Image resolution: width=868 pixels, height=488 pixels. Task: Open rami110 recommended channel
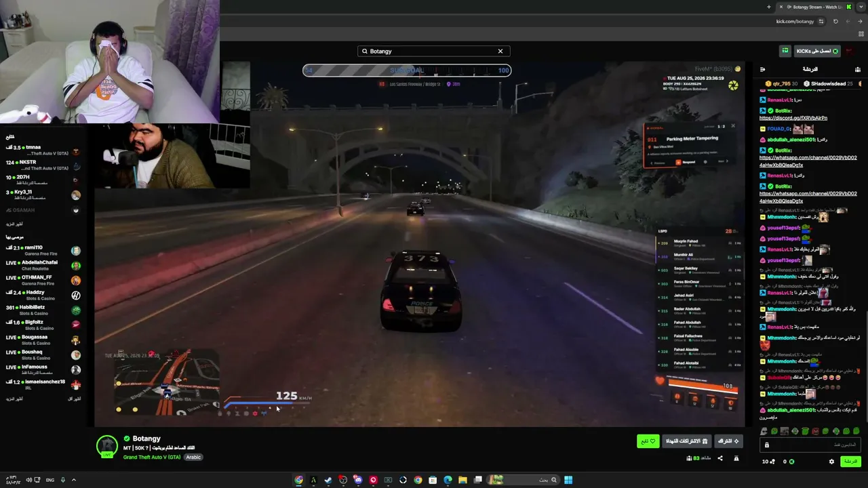42,251
